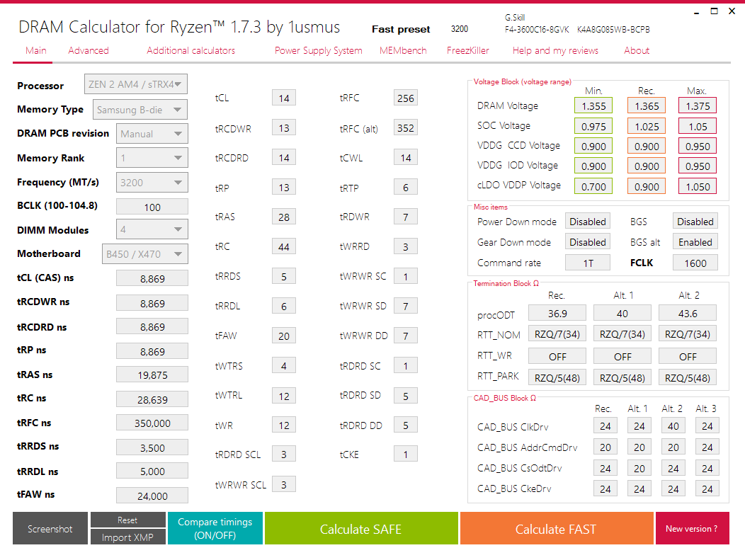Open the Power Supply System section

pos(318,50)
